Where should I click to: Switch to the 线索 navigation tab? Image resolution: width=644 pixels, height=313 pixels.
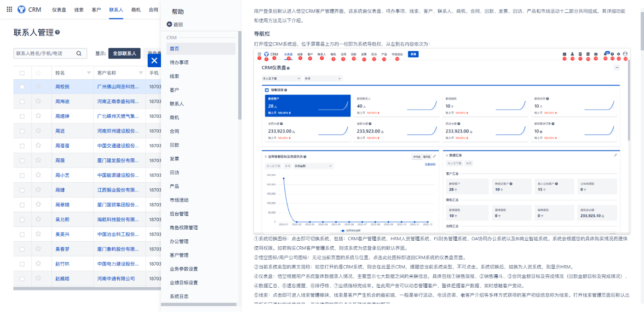coord(79,9)
